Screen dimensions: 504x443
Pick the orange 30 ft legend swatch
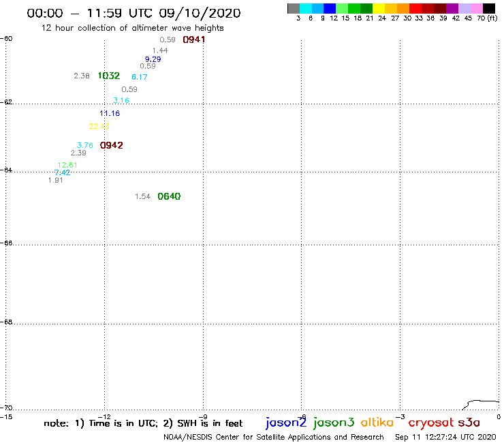click(403, 8)
